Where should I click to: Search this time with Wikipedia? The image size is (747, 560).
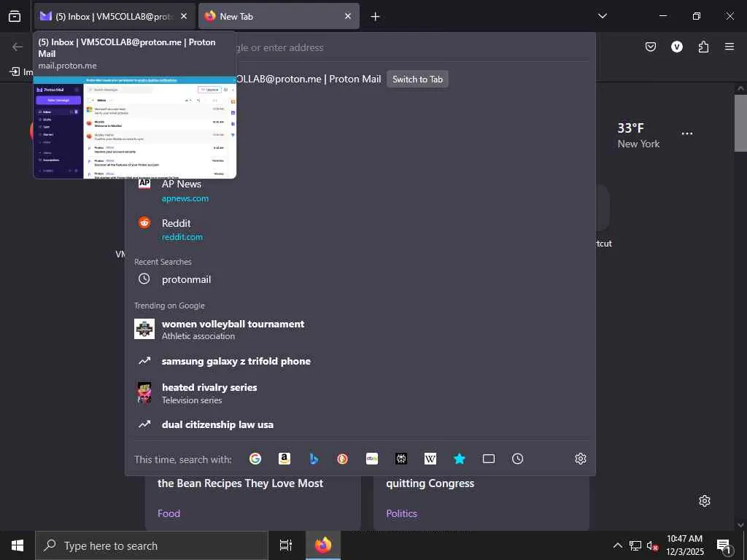pyautogui.click(x=430, y=459)
